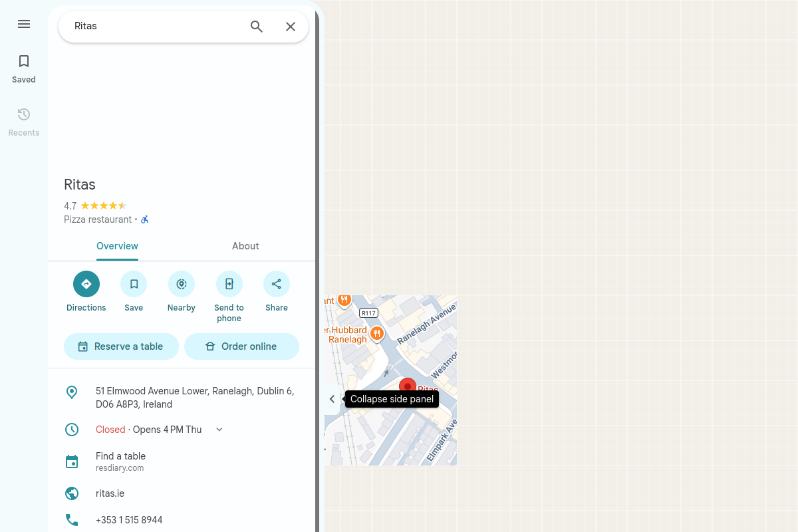Image resolution: width=798 pixels, height=532 pixels.
Task: Click the search magnifier icon
Action: (x=257, y=27)
